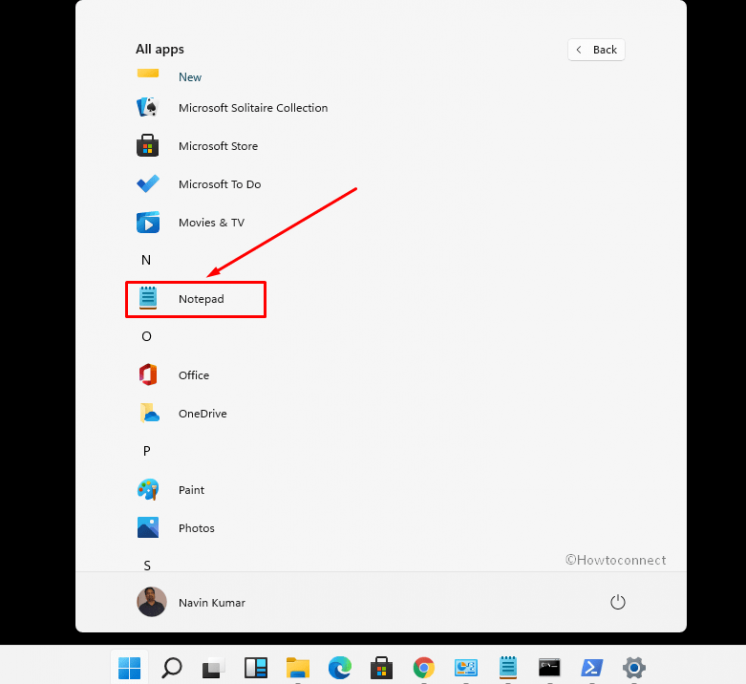
Task: Open the Power options button
Action: click(x=618, y=602)
